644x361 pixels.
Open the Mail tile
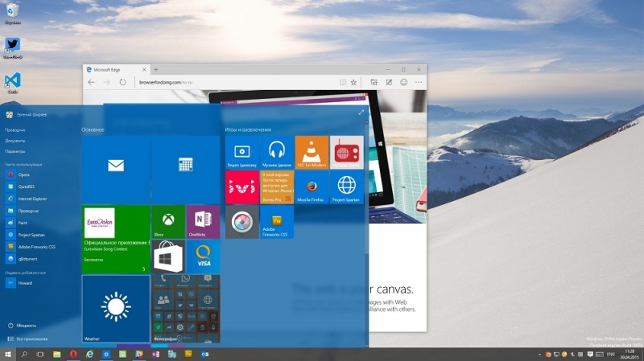[x=116, y=170]
